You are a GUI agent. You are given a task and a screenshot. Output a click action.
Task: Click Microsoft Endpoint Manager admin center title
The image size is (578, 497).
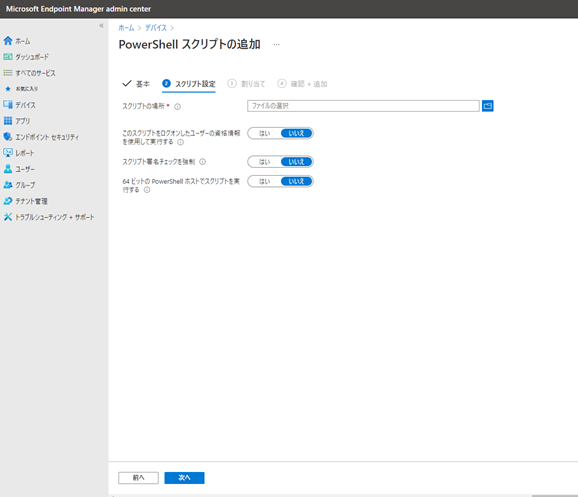point(78,9)
